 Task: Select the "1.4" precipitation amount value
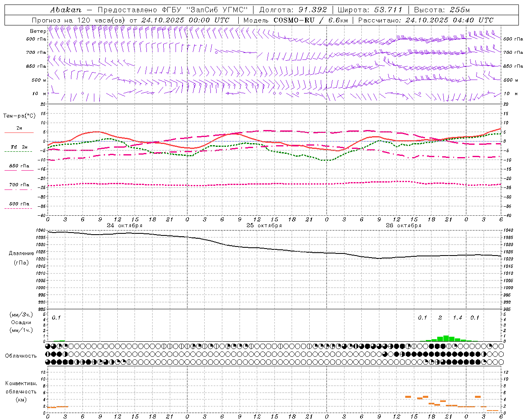click(x=457, y=318)
